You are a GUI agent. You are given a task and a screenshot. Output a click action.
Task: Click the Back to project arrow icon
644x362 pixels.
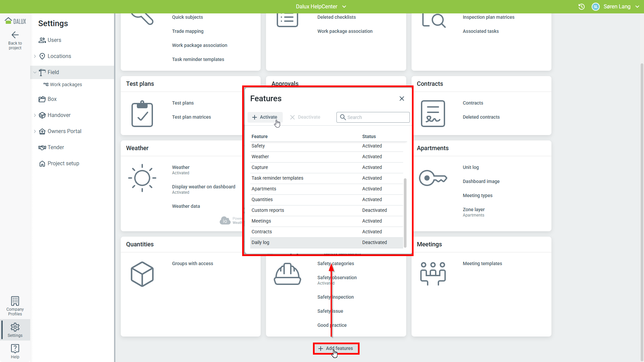(x=15, y=35)
